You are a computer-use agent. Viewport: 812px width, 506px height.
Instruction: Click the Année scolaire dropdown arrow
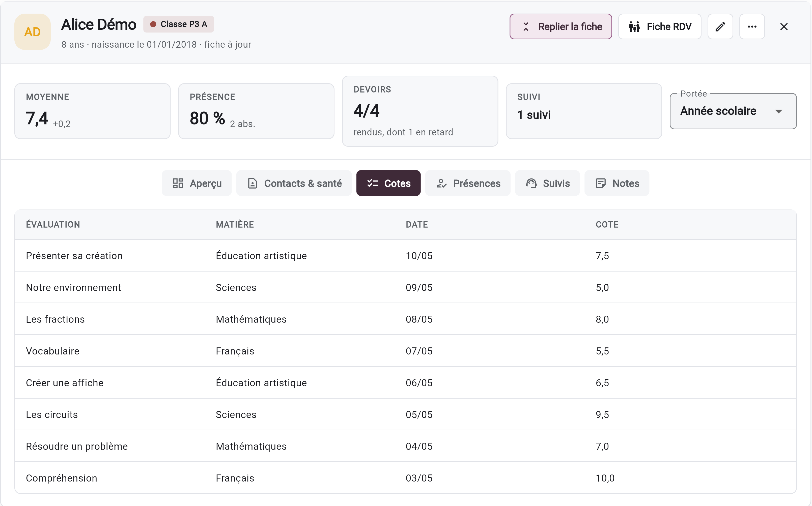pos(778,111)
